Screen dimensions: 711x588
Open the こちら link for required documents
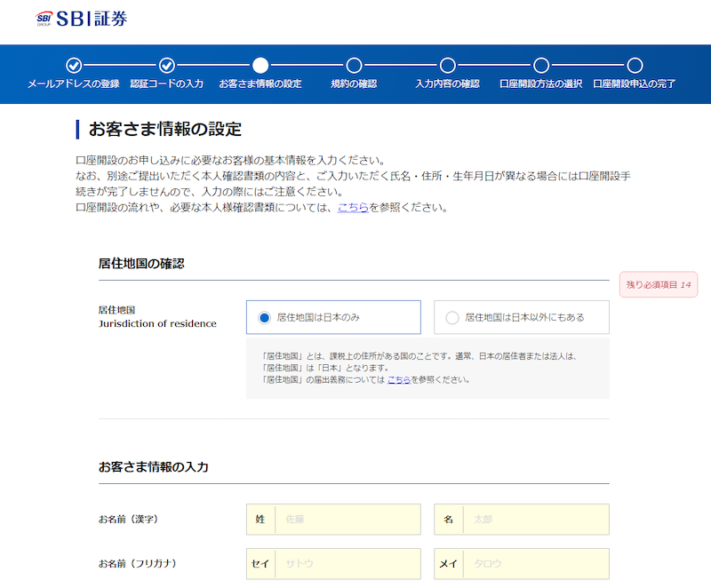coord(353,208)
